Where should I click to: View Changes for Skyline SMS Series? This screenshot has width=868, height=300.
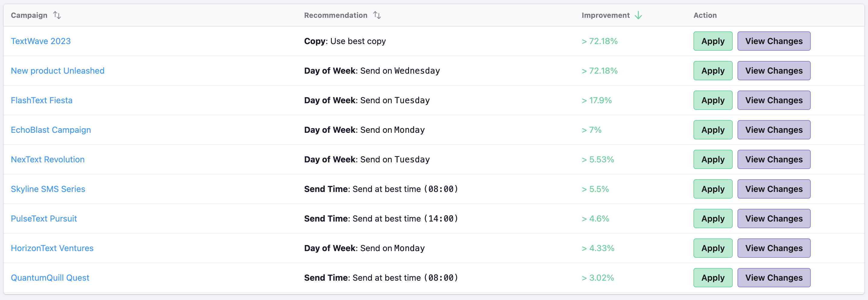774,189
